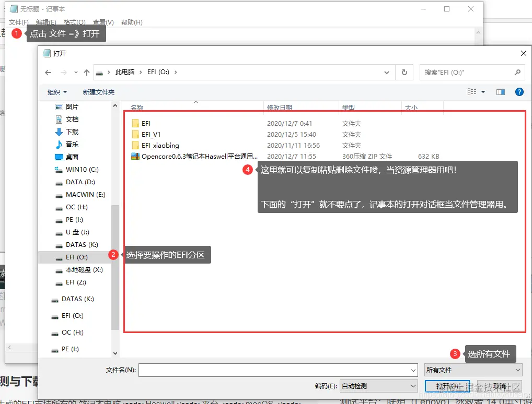
Task: Select indented OC (H:) drive under This PC
Action: 72,207
